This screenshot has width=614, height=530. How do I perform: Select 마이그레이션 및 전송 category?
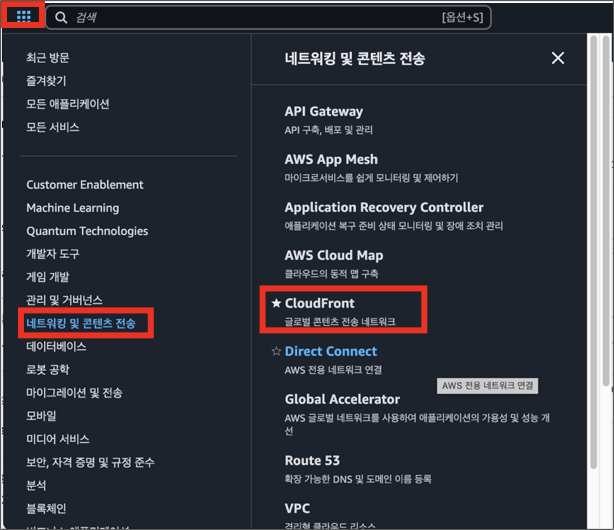pos(74,393)
